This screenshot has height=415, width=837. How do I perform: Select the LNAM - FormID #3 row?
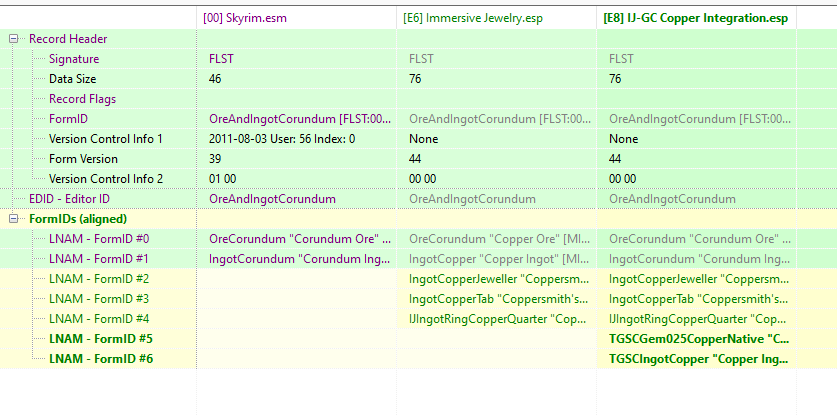(x=418, y=299)
